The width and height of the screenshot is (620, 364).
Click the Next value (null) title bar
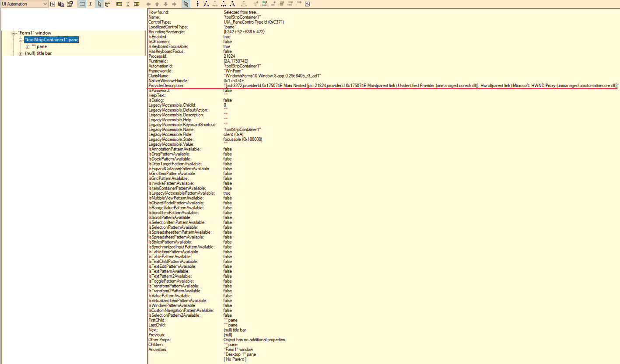pyautogui.click(x=235, y=330)
